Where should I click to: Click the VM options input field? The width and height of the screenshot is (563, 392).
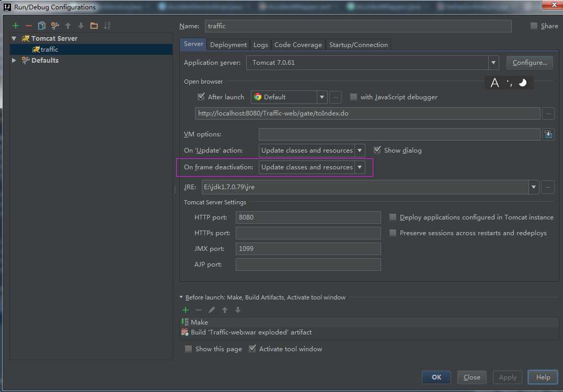coord(399,135)
